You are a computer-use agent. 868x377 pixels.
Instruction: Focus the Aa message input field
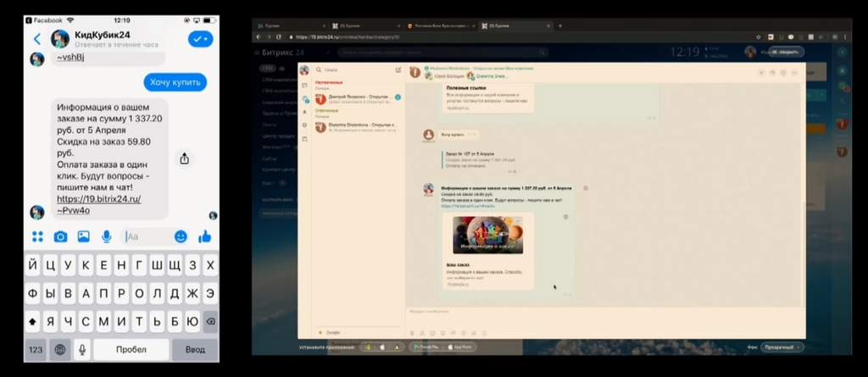[147, 237]
